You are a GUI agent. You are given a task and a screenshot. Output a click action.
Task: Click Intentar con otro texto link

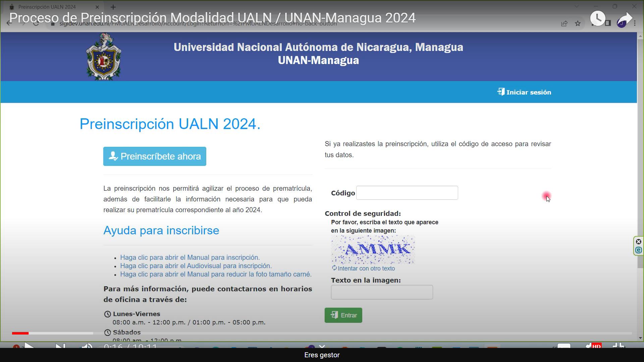[x=366, y=268]
